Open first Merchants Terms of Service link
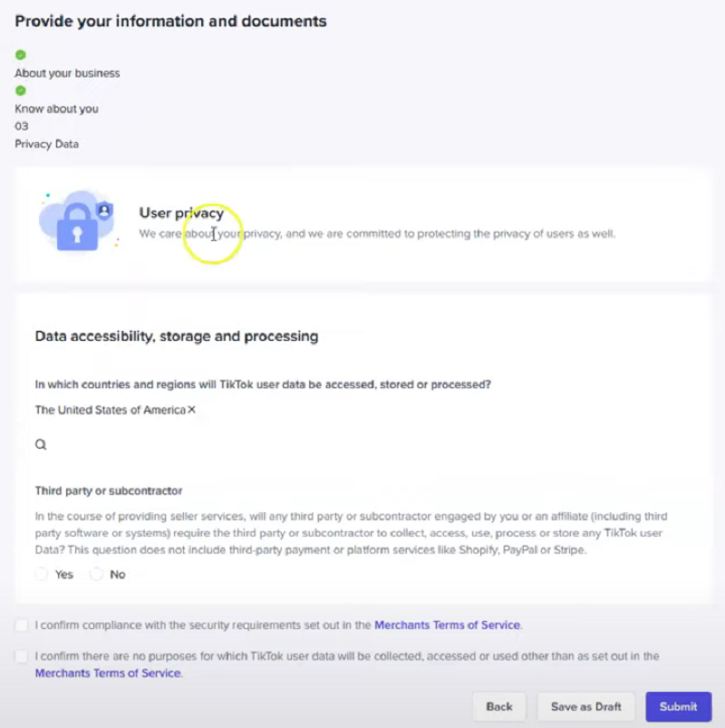Screen dimensions: 725x728 447,625
